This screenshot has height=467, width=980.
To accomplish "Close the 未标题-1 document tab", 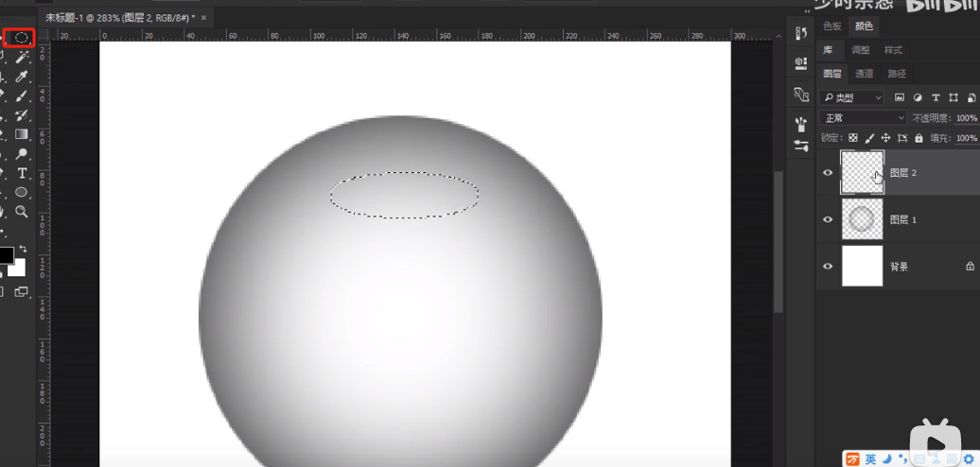I will tap(203, 18).
